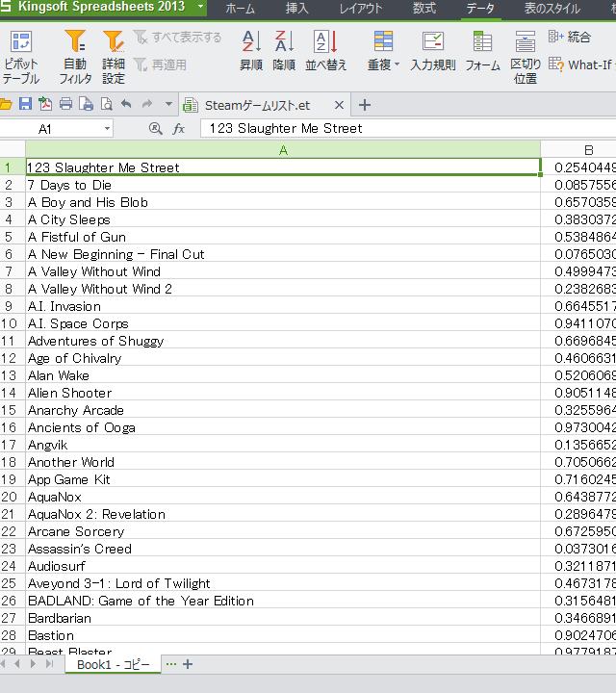This screenshot has width=616, height=693.
Task: Select the row 1 header
Action: point(13,167)
